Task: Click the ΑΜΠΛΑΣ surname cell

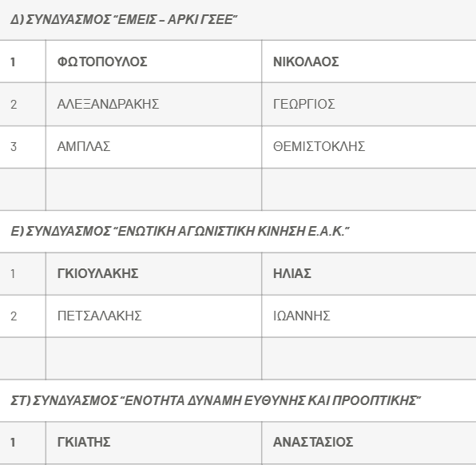Action: tap(153, 147)
